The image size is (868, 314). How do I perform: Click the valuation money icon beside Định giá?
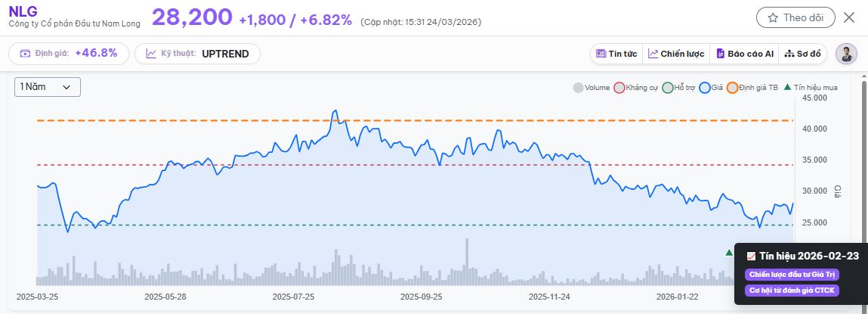(26, 54)
